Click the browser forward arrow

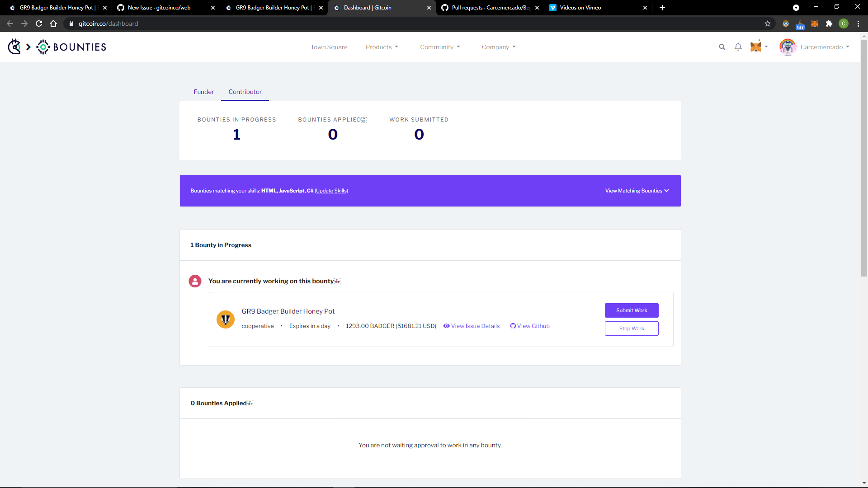24,23
